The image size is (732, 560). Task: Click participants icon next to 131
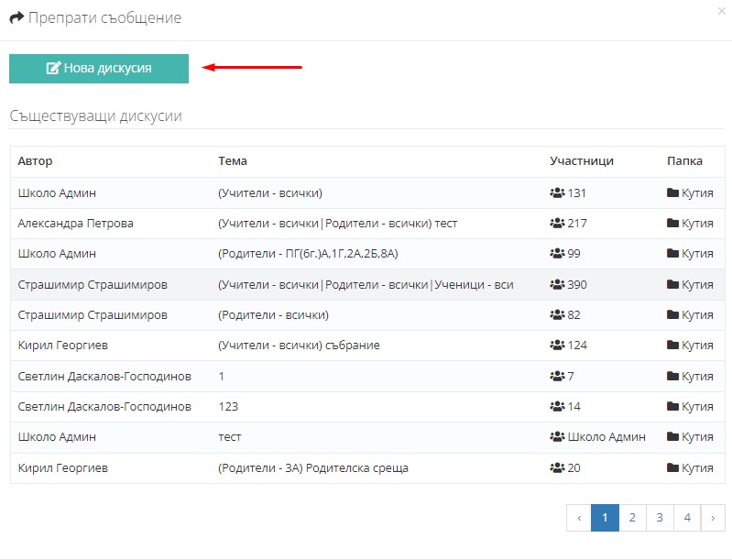coord(557,192)
